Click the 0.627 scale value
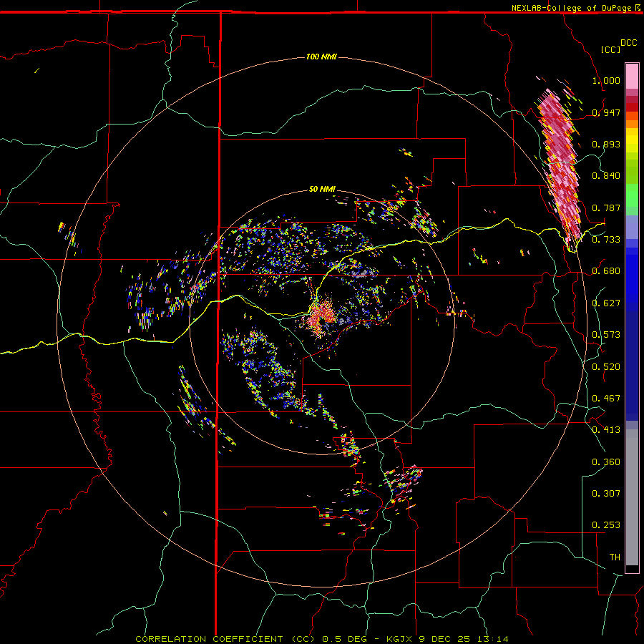 [x=606, y=303]
